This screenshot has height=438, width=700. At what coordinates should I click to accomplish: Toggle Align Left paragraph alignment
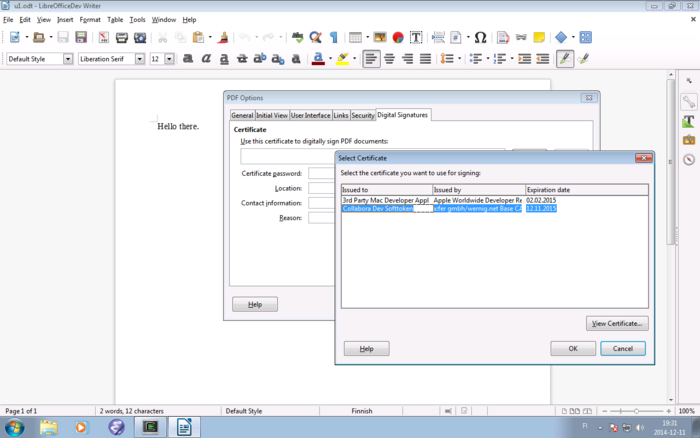371,59
